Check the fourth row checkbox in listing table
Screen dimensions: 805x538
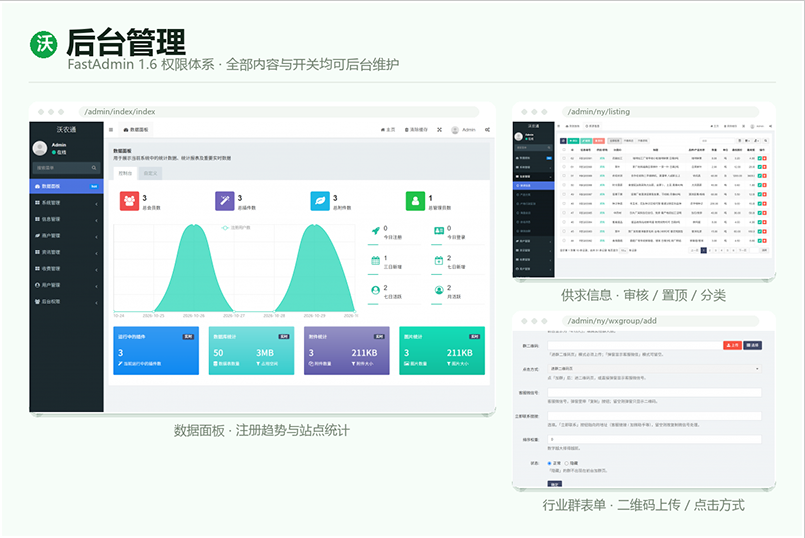click(x=564, y=185)
